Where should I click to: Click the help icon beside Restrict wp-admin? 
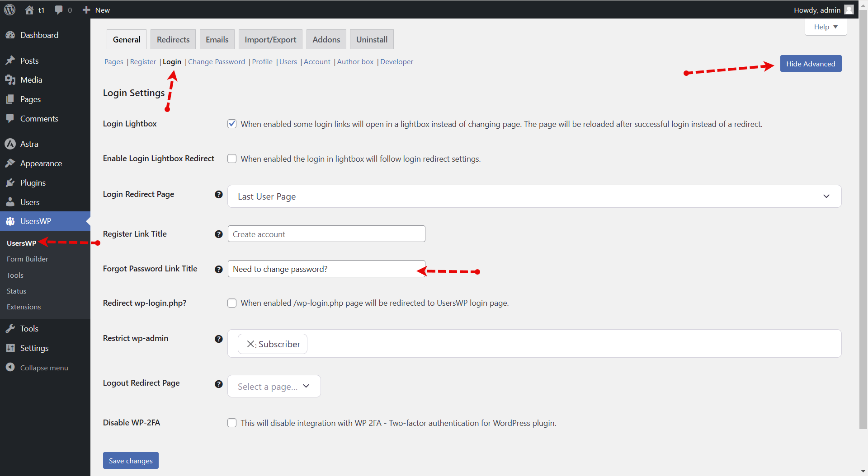click(x=219, y=339)
